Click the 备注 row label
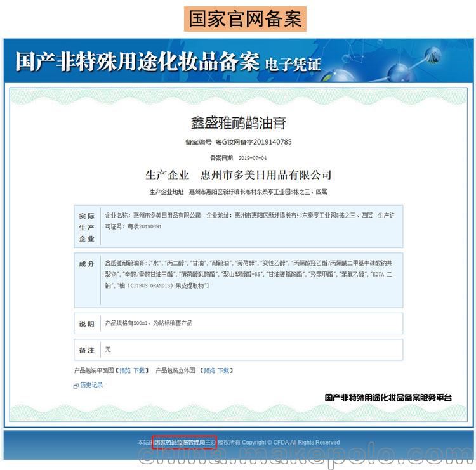Image resolution: width=476 pixels, height=470 pixels. (x=86, y=350)
